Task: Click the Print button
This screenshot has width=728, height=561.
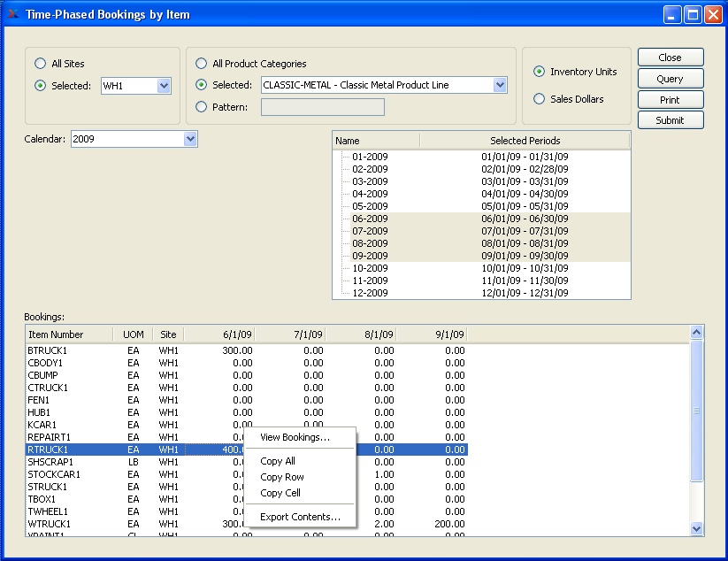Action: pos(670,100)
